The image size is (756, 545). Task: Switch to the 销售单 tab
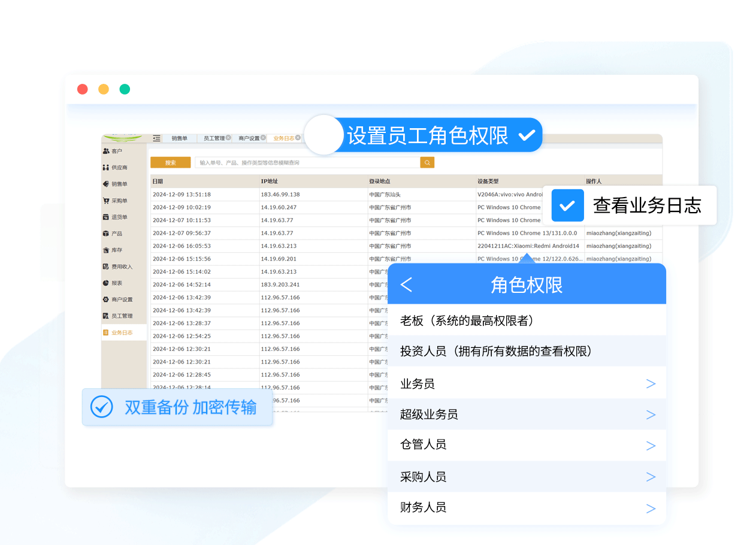(x=179, y=138)
